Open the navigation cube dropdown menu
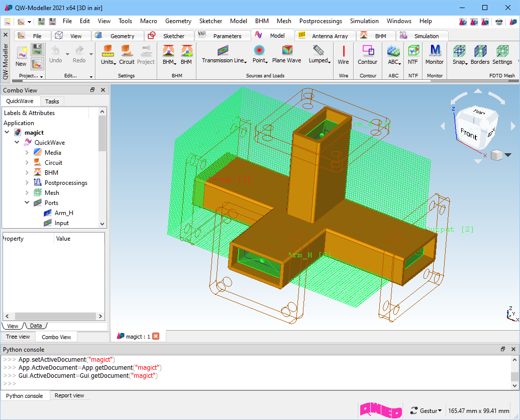The height and width of the screenshot is (420, 520). tap(508, 155)
